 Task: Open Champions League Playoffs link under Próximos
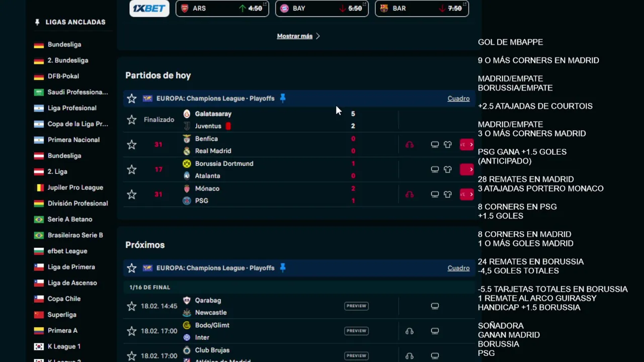(x=215, y=268)
